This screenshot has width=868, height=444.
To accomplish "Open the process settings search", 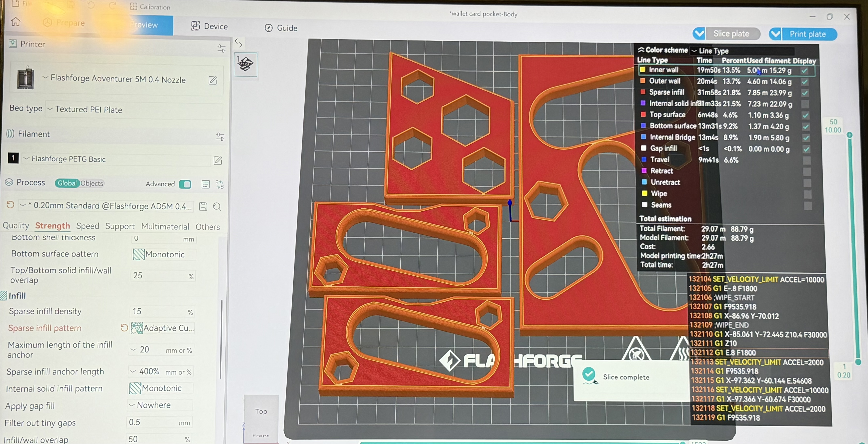I will [x=217, y=207].
